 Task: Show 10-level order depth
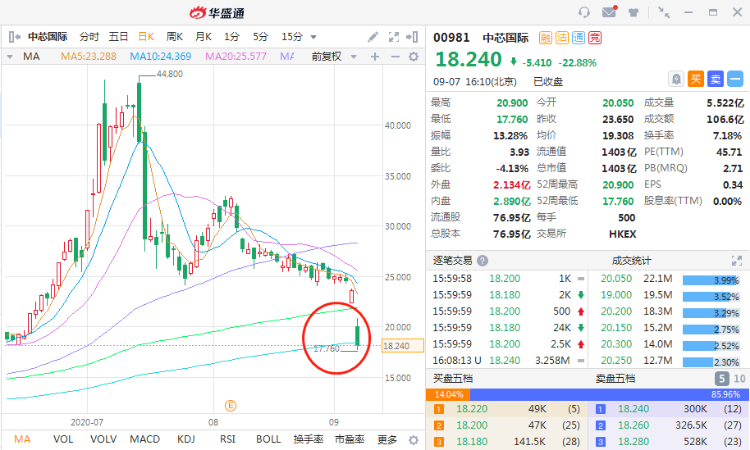(x=739, y=379)
